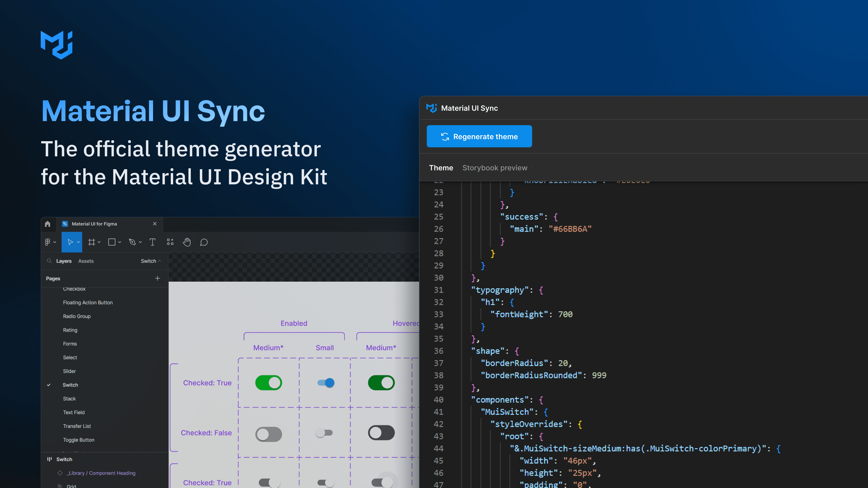Open Pen tool dropdown chevron

[x=140, y=242]
